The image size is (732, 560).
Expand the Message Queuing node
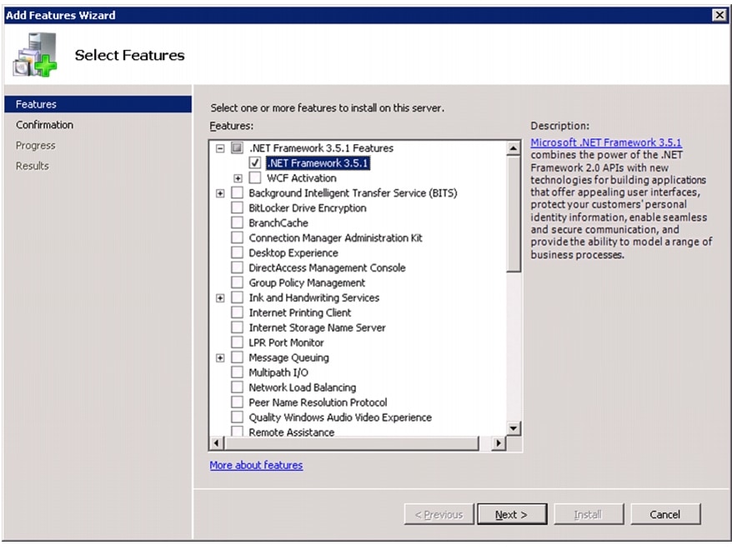pyautogui.click(x=220, y=357)
